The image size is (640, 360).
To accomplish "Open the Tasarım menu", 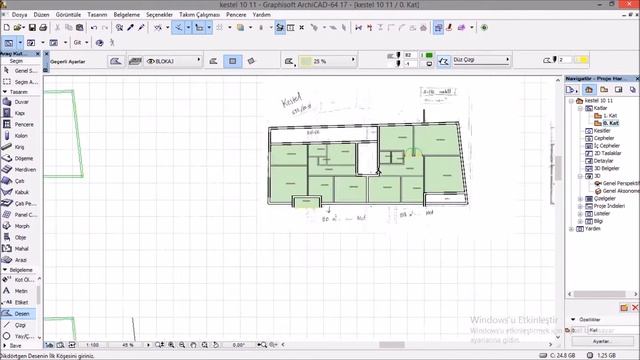I will click(x=97, y=14).
